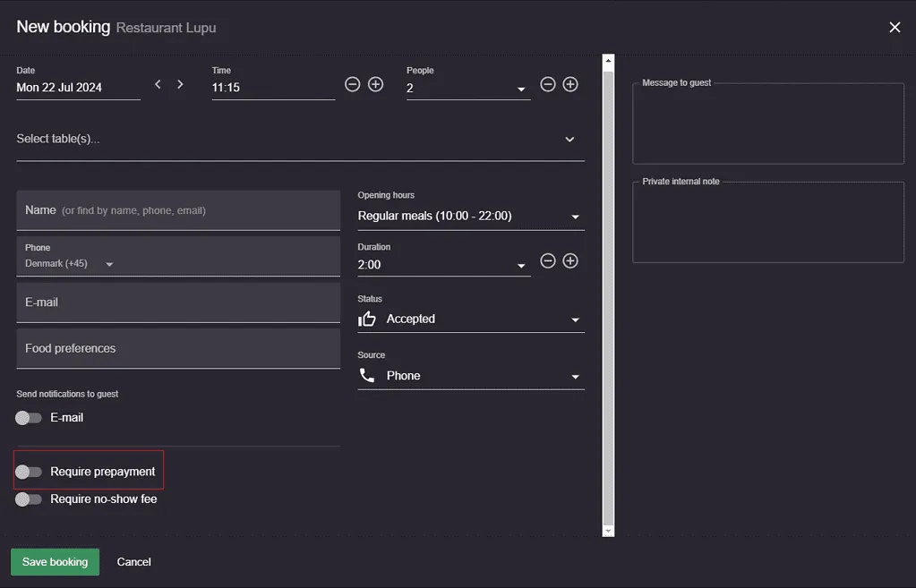The image size is (916, 588).
Task: Click the form's vertical scrollbar
Action: point(608,295)
